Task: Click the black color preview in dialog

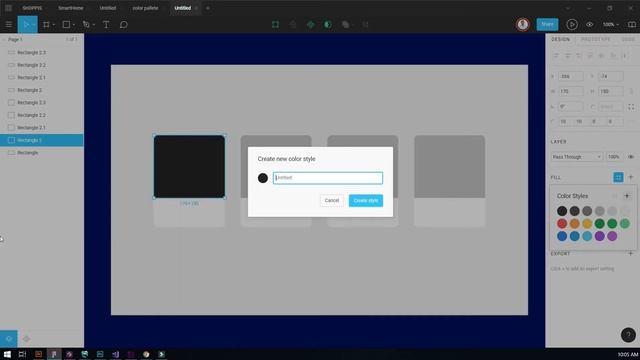Action: click(263, 178)
